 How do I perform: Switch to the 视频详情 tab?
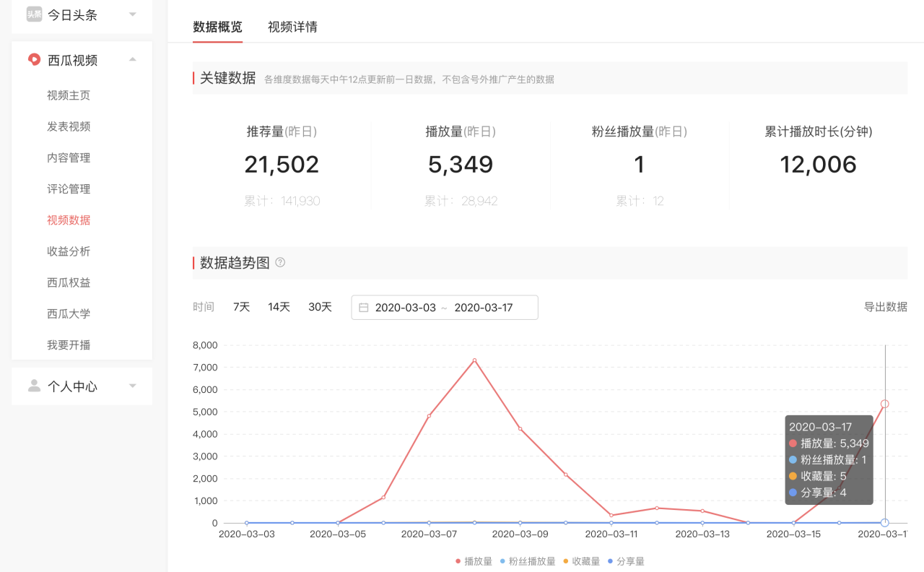point(292,27)
